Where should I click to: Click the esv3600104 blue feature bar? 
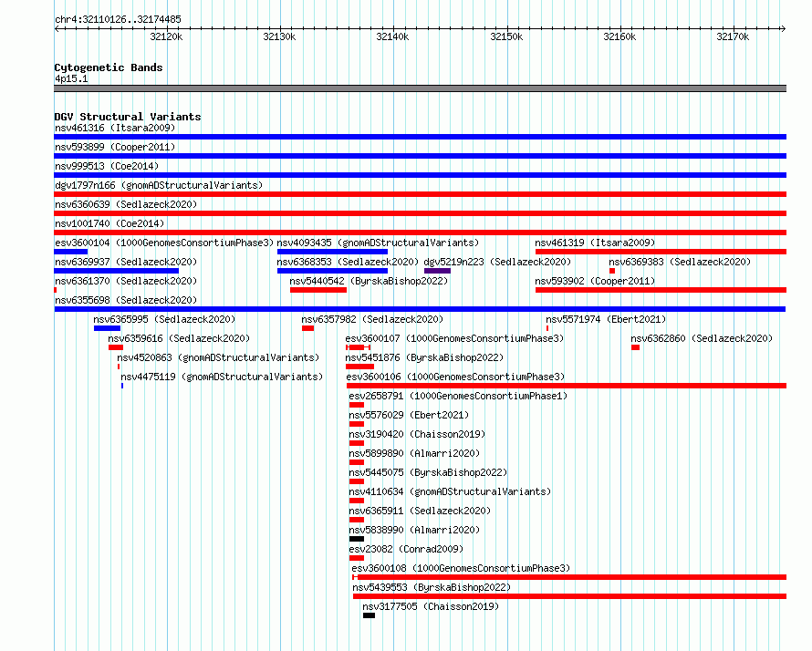click(71, 252)
